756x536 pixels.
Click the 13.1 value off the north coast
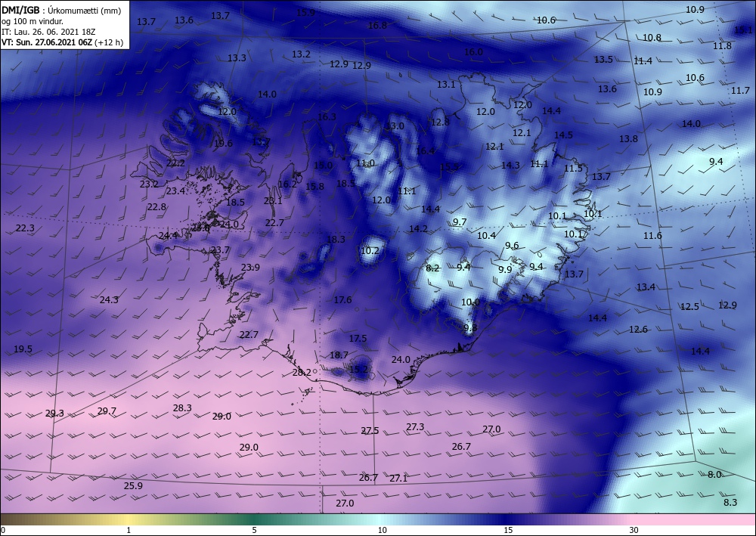[447, 85]
